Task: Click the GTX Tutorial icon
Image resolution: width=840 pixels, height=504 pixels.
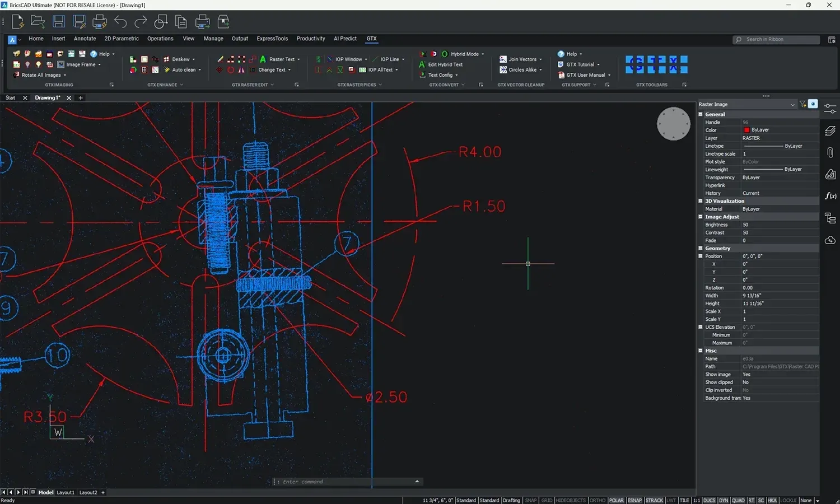Action: pos(561,64)
